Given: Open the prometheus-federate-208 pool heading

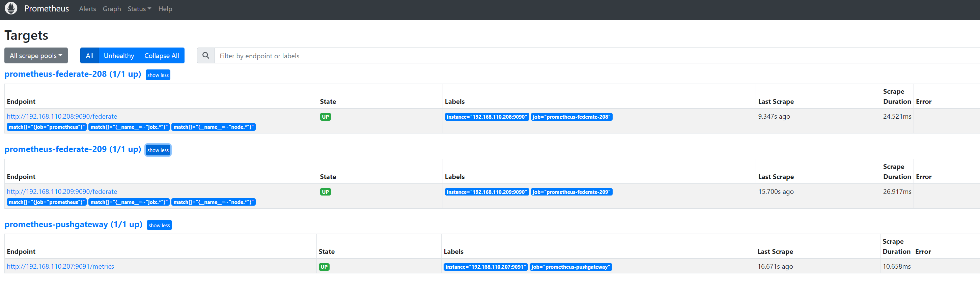Looking at the screenshot, I should [x=73, y=74].
